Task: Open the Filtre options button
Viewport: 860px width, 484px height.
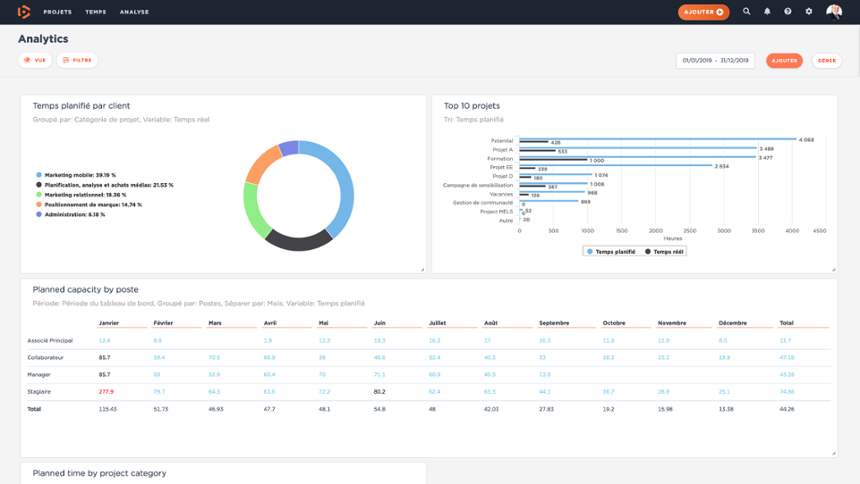Action: (x=77, y=61)
